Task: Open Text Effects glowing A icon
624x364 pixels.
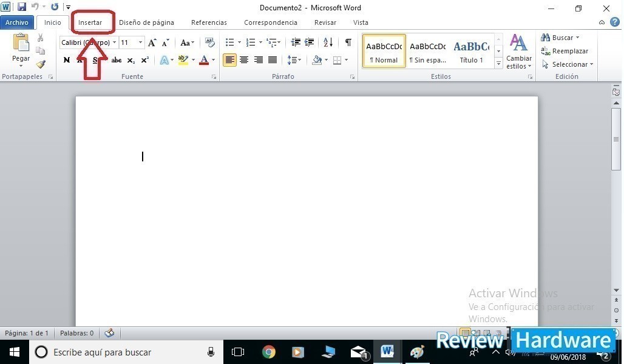Action: [x=164, y=60]
